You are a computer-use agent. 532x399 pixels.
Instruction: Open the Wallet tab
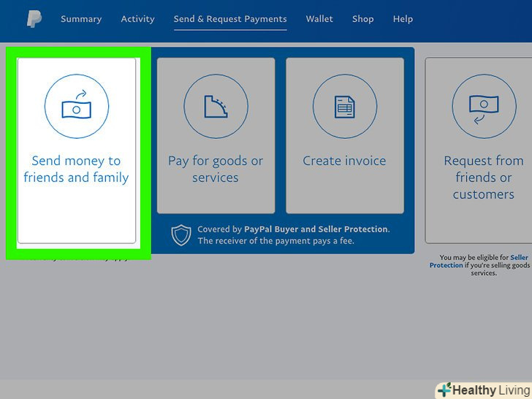click(319, 19)
